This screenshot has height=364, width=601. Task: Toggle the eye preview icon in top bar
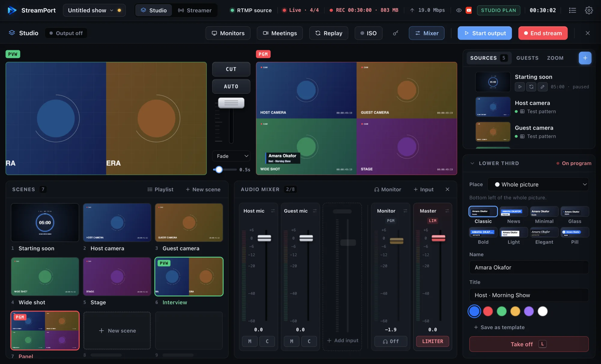pos(459,10)
